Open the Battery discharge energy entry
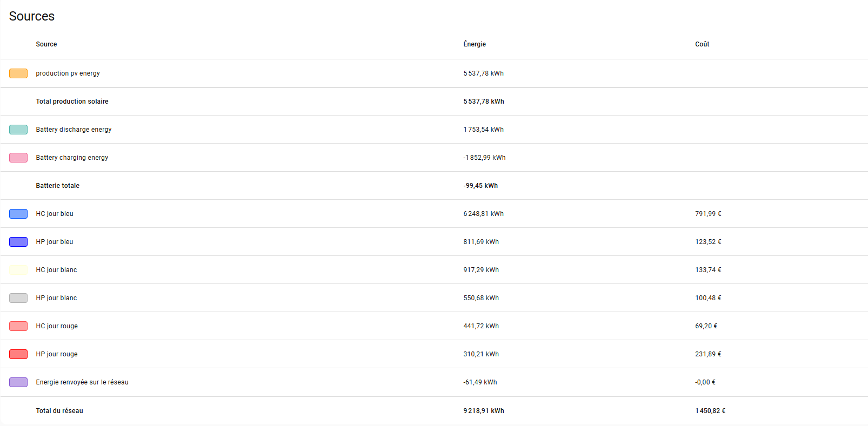868x426 pixels. tap(74, 130)
